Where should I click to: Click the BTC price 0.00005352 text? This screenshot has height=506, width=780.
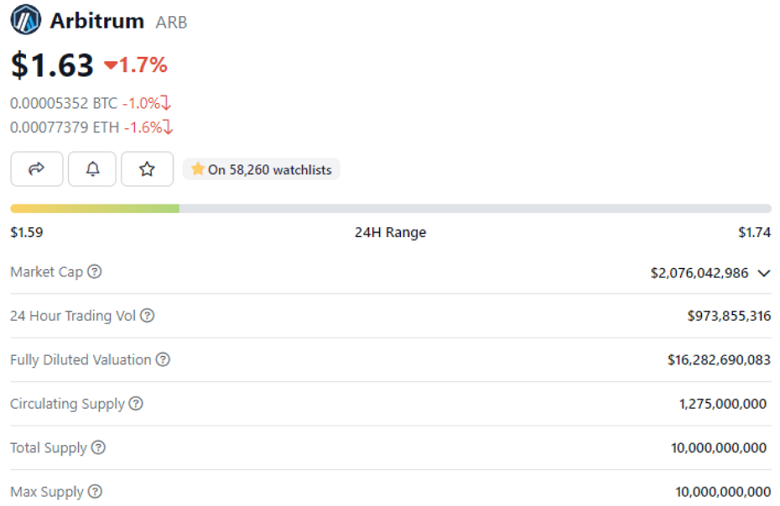coord(49,103)
